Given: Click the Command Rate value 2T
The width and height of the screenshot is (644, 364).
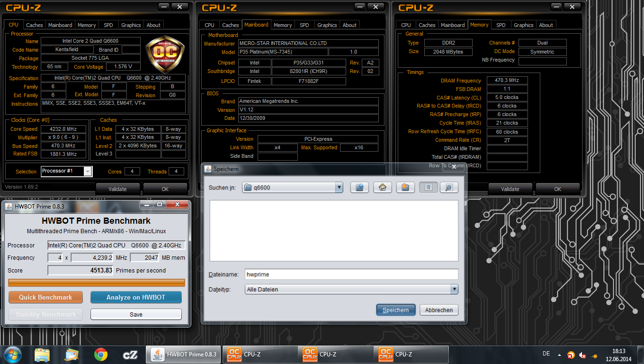Looking at the screenshot, I should point(507,140).
